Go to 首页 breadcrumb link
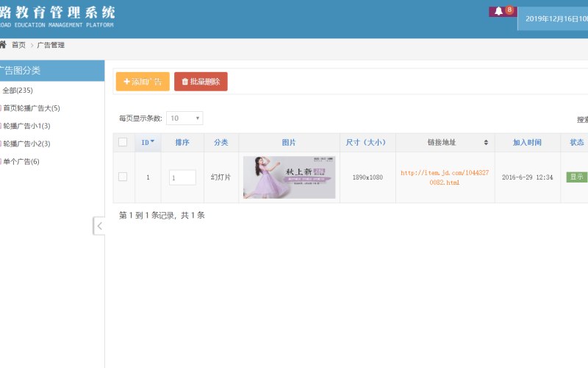Viewport: 588px width, 368px height. point(18,45)
